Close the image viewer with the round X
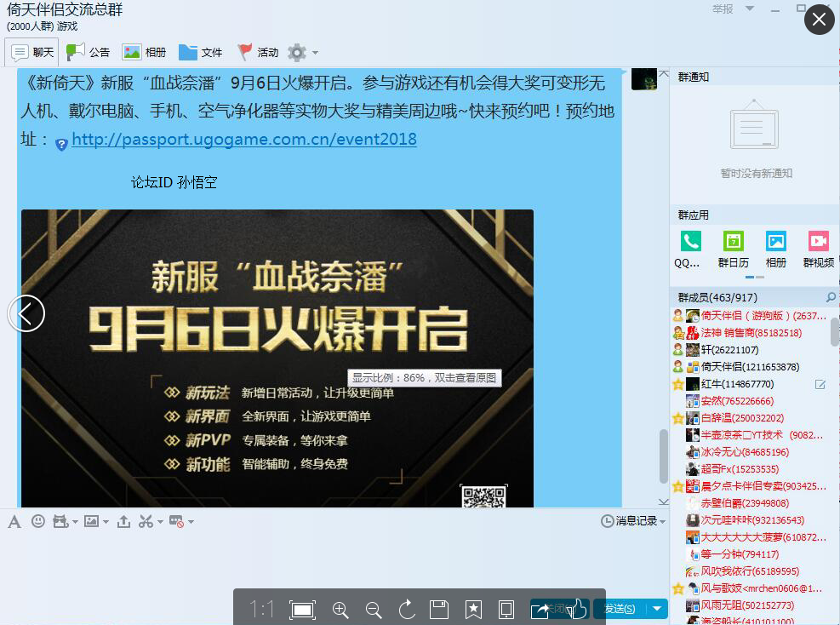The image size is (840, 625). pyautogui.click(x=819, y=20)
